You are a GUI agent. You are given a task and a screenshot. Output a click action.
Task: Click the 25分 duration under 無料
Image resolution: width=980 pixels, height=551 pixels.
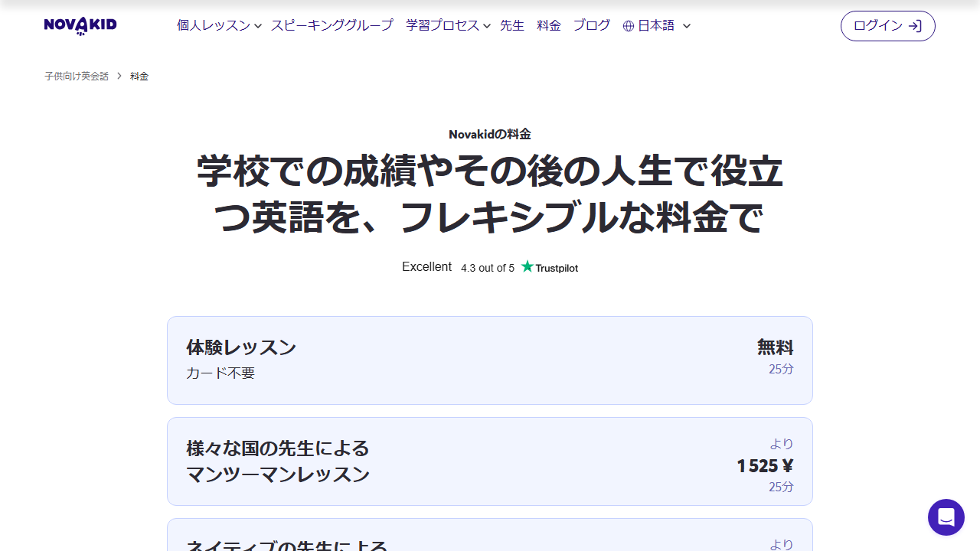tap(782, 369)
